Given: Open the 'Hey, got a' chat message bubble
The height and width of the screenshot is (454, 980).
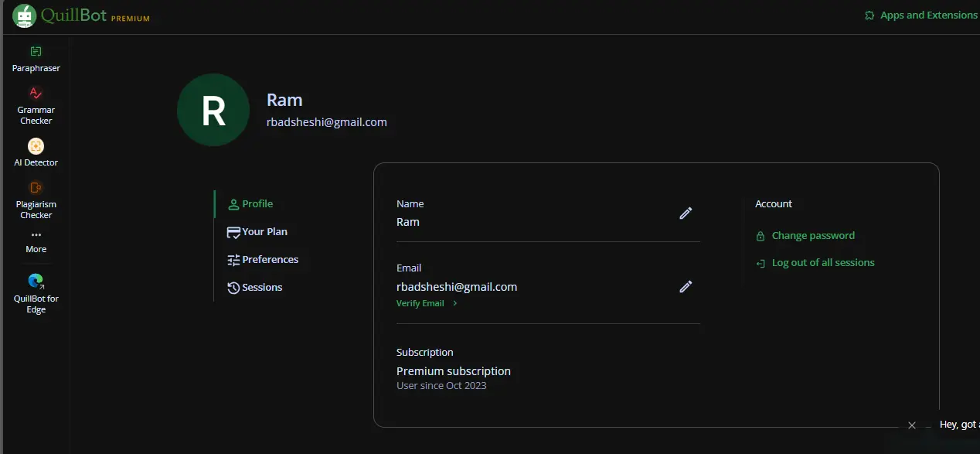Looking at the screenshot, I should (959, 425).
